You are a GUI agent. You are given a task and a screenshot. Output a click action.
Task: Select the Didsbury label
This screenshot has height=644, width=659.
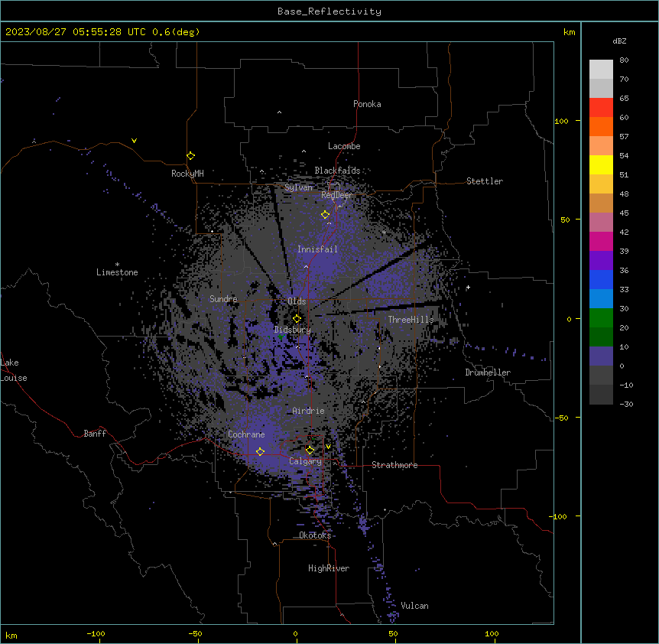[x=293, y=330]
